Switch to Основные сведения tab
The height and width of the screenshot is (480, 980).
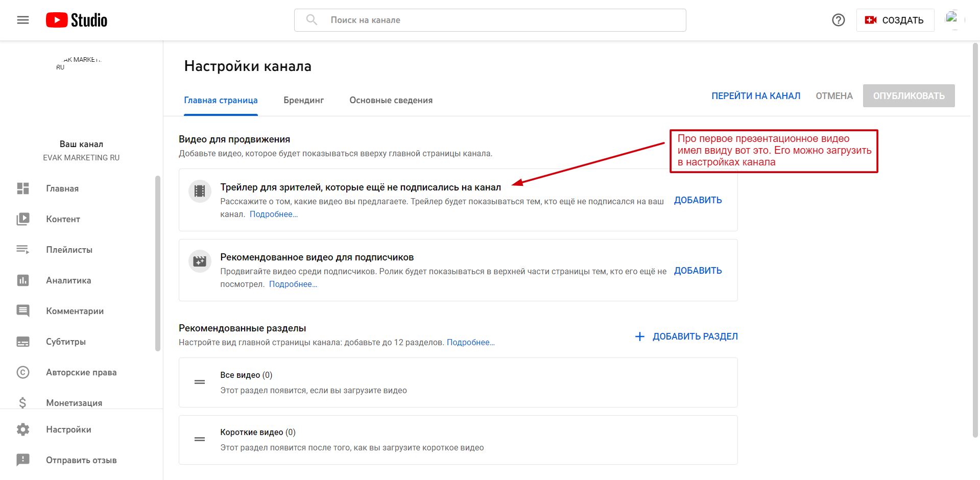click(391, 100)
